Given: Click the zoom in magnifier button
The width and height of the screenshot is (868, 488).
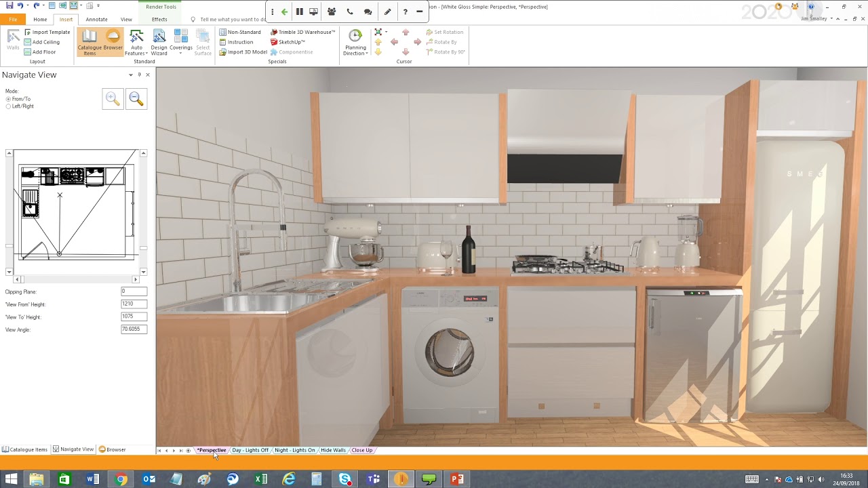Looking at the screenshot, I should coord(113,99).
